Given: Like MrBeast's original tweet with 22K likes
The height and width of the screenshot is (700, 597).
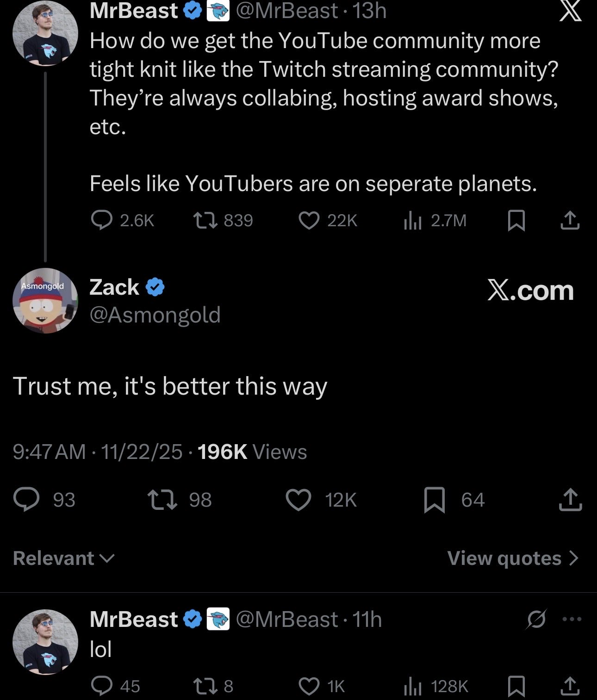Looking at the screenshot, I should click(309, 221).
